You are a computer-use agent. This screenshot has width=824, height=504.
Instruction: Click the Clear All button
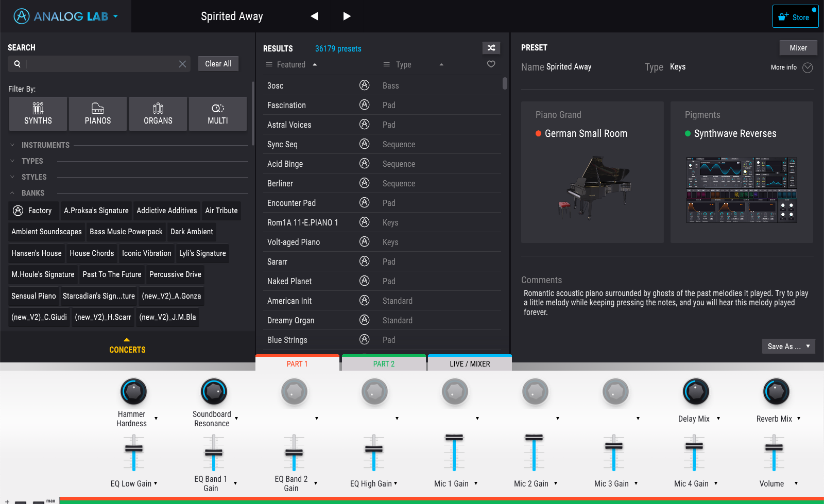coord(218,64)
